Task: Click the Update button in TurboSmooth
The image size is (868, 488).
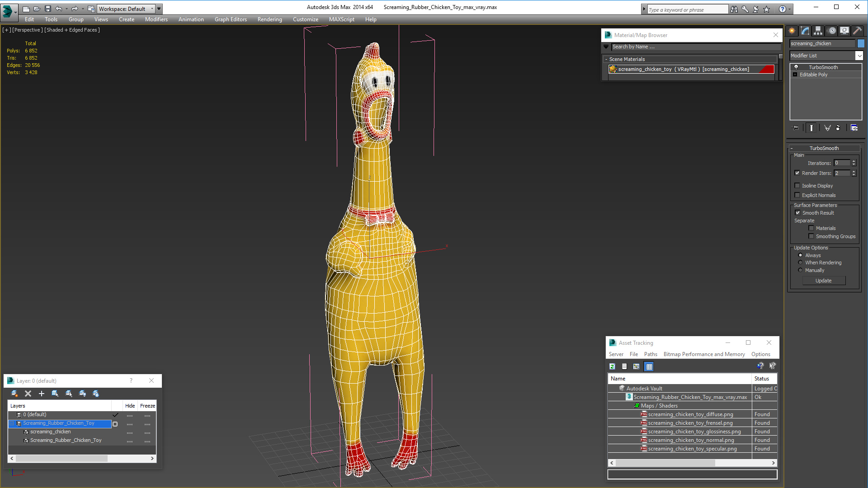Action: point(823,281)
